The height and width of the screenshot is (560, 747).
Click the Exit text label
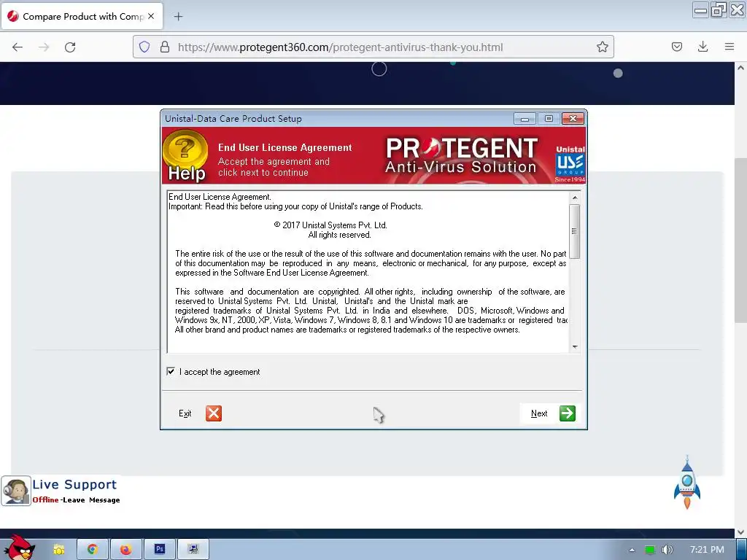click(185, 413)
